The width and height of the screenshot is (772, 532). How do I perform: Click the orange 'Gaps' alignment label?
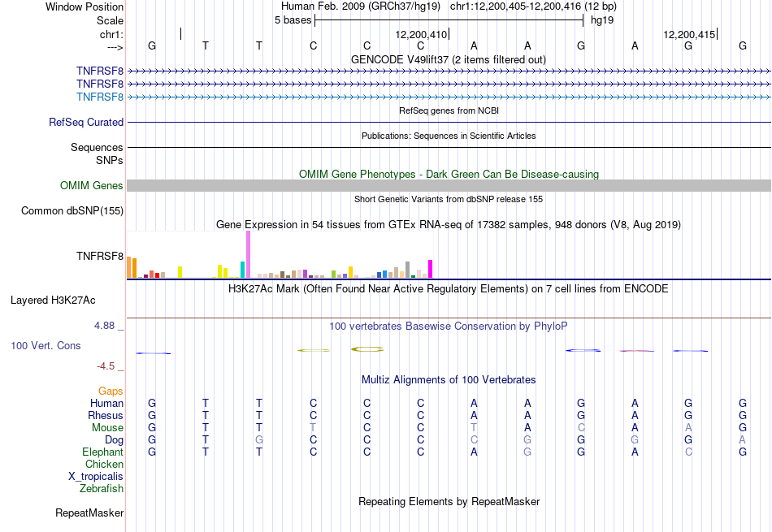(x=111, y=391)
